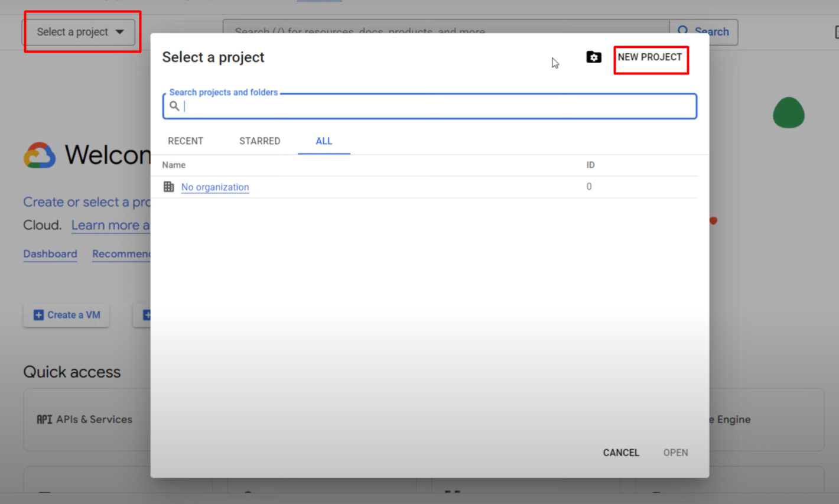Click the organization building icon
Image resolution: width=839 pixels, height=504 pixels.
169,187
